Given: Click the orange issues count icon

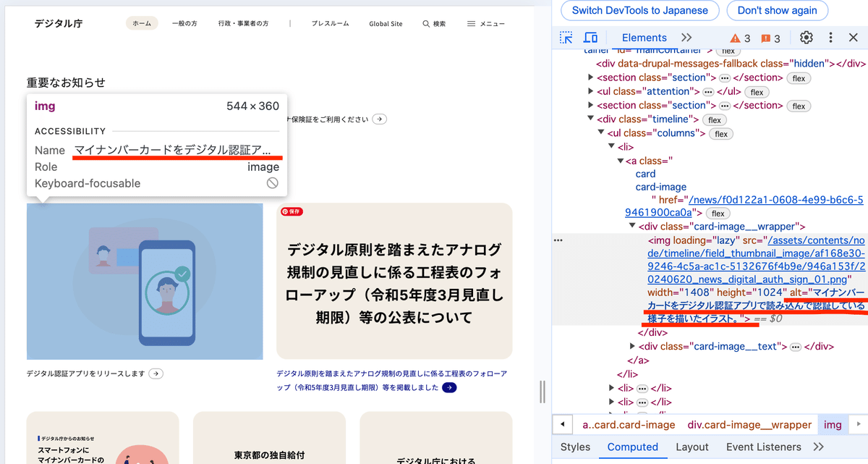Looking at the screenshot, I should coord(765,38).
